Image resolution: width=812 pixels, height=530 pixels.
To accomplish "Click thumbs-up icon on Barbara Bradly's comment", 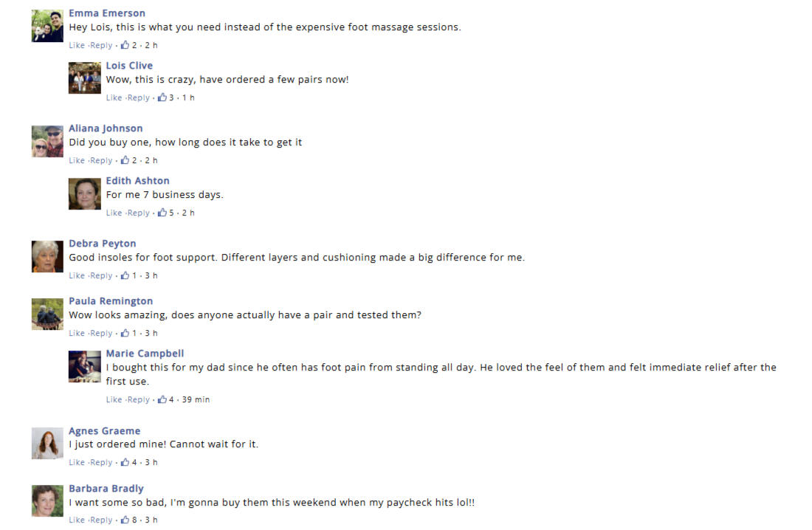I will (125, 520).
